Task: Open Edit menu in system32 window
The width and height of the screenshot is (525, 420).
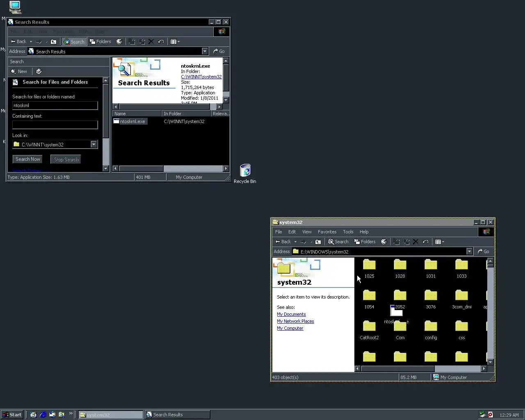Action: click(292, 232)
